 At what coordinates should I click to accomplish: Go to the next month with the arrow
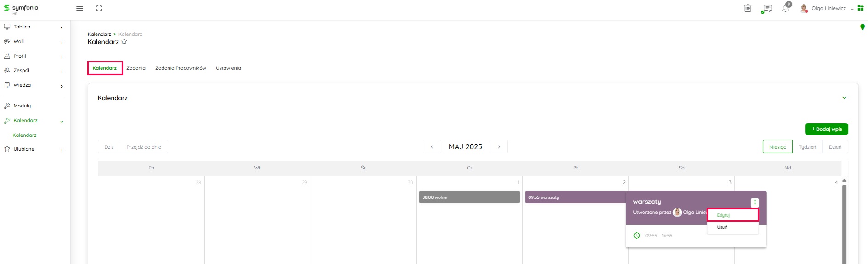pos(499,147)
